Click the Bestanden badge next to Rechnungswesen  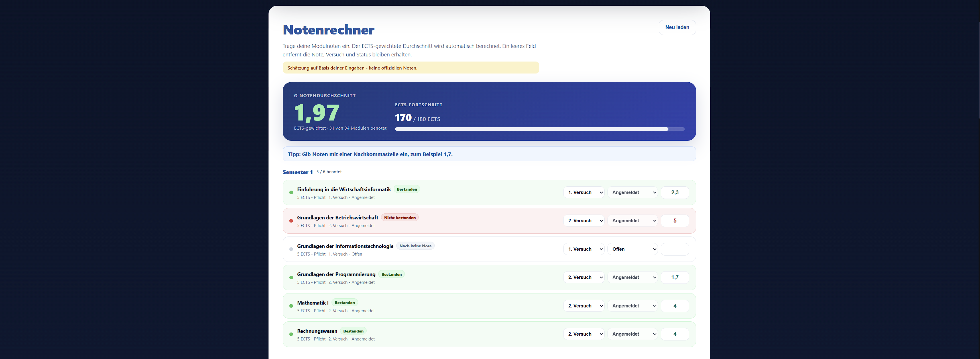[x=353, y=331]
